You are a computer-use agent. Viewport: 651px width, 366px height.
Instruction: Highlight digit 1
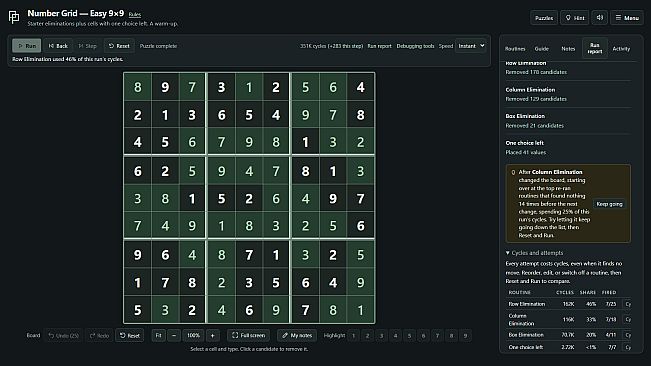(353, 336)
